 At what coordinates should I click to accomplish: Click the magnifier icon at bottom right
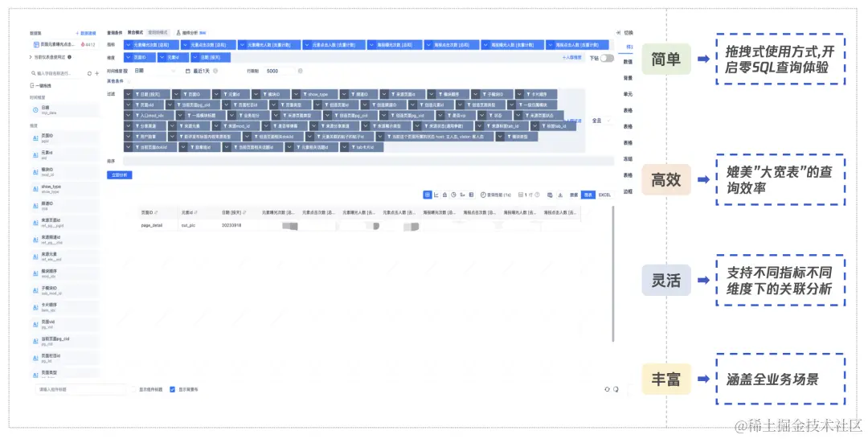tap(616, 389)
